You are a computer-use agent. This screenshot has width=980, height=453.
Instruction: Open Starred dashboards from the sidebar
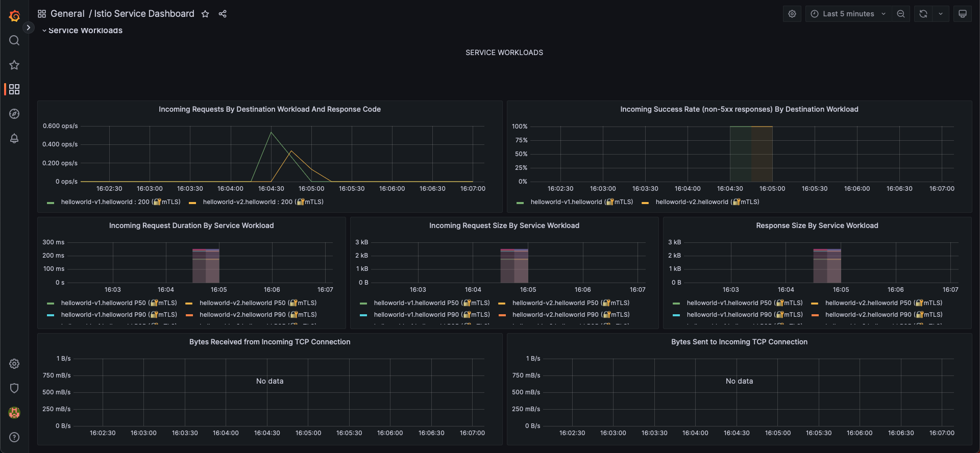click(14, 65)
